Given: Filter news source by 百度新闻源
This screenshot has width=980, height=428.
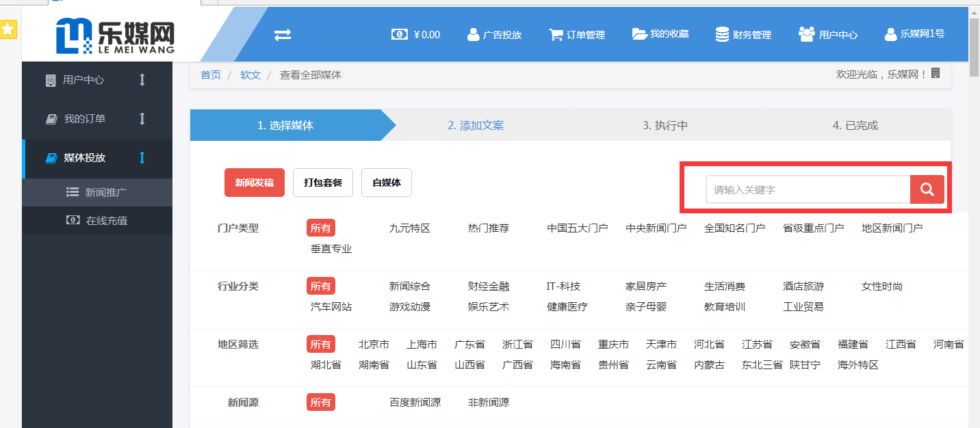Looking at the screenshot, I should 415,403.
